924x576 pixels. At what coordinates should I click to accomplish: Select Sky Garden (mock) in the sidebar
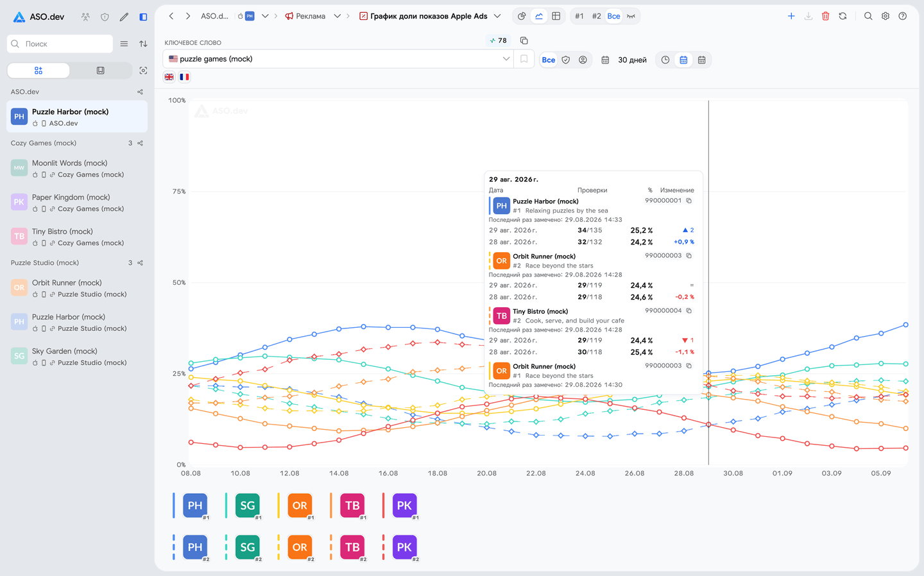(x=77, y=357)
